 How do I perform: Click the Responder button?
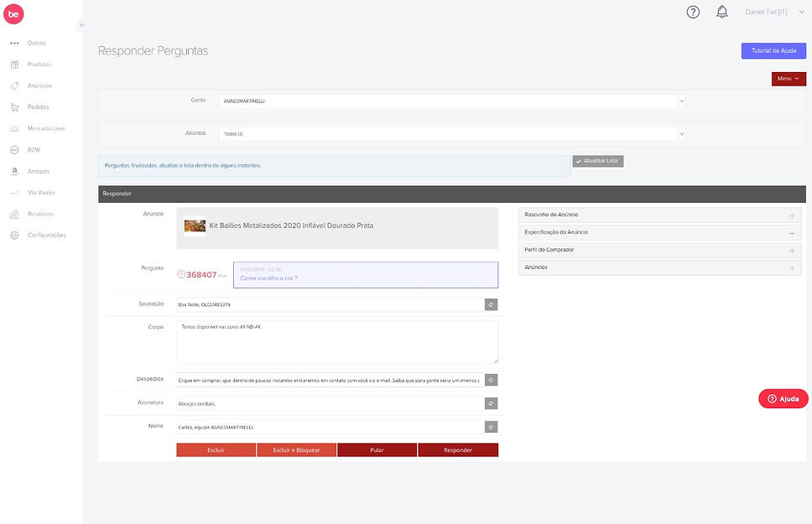coord(458,450)
